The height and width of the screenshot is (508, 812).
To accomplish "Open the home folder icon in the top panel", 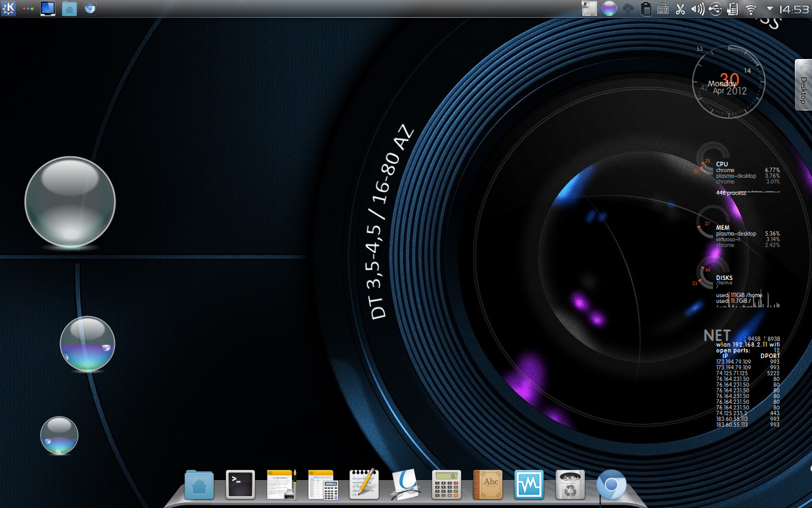I will [x=69, y=9].
